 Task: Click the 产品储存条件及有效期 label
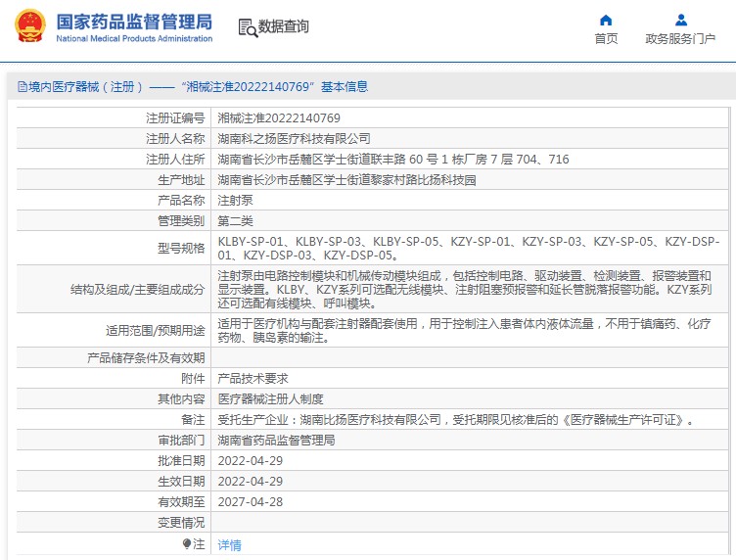click(146, 358)
